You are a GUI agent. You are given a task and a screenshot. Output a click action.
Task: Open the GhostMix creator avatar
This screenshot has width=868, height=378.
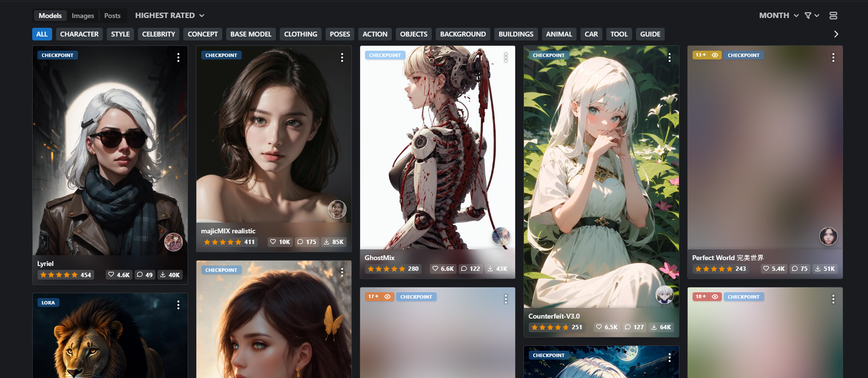[501, 236]
